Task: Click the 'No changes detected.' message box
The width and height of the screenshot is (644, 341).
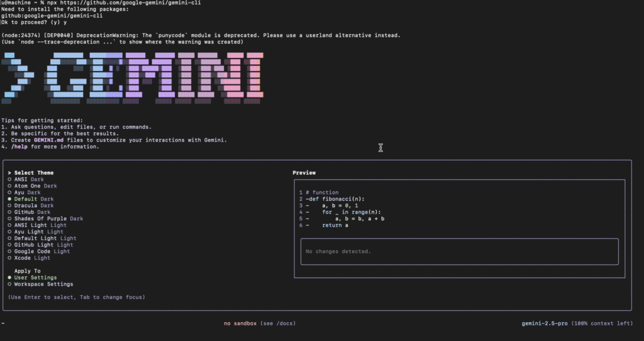Action: coord(460,252)
